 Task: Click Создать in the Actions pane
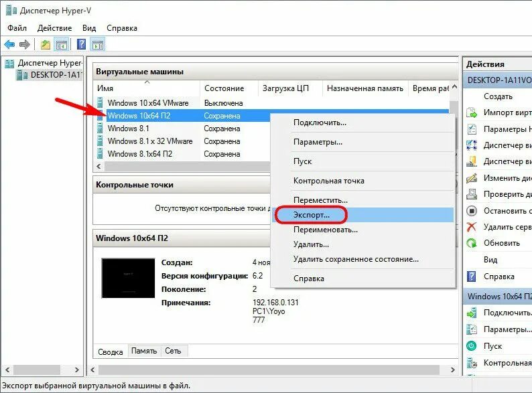point(498,96)
